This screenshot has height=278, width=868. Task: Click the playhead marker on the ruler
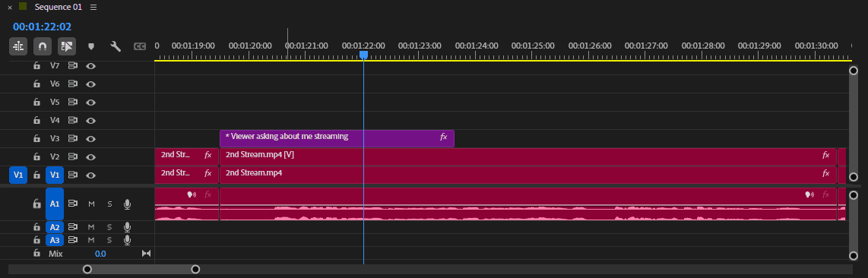point(364,55)
